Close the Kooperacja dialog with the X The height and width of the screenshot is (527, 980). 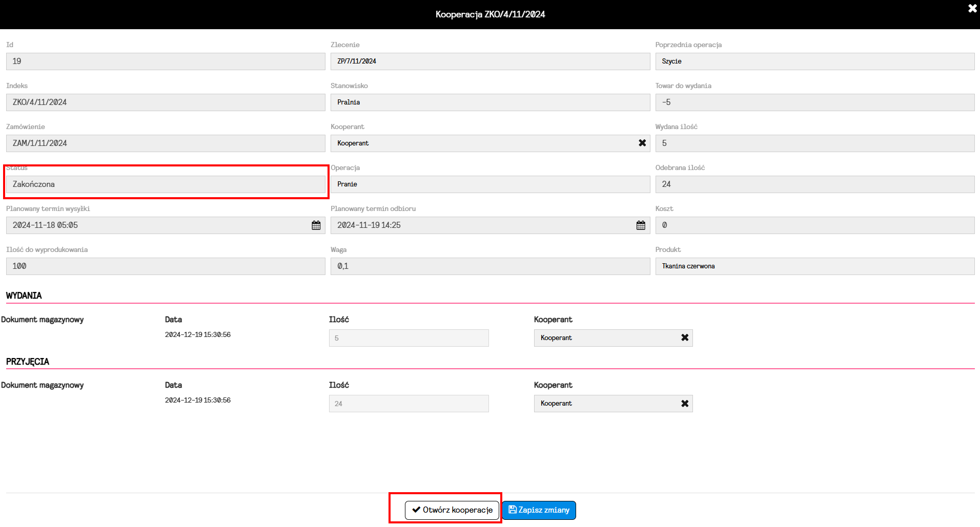[x=972, y=9]
